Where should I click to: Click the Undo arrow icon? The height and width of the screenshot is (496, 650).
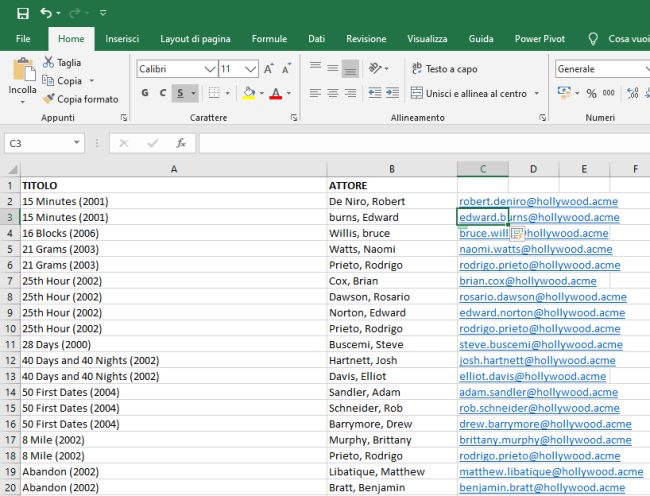coord(47,13)
